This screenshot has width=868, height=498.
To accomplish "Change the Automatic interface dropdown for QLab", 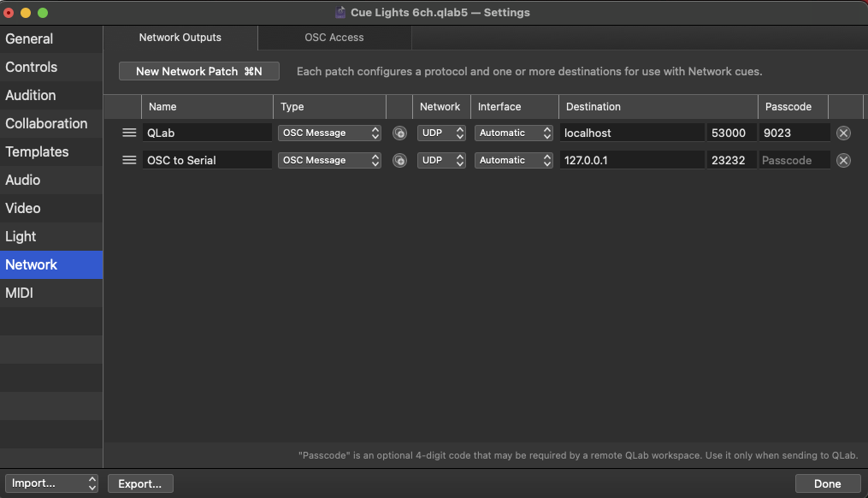I will click(x=513, y=133).
